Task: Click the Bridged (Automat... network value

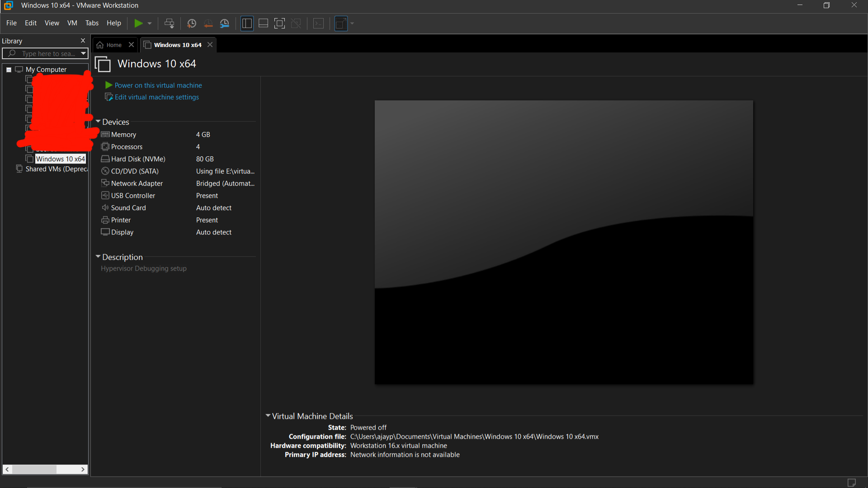Action: tap(225, 183)
